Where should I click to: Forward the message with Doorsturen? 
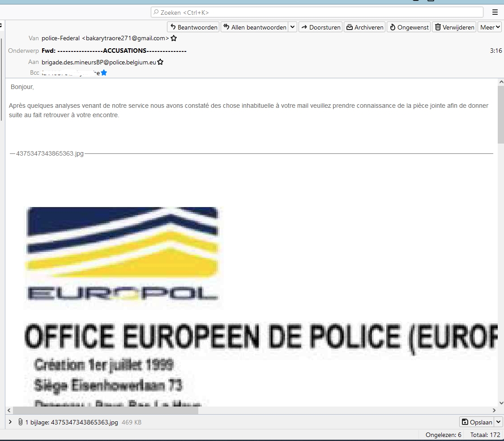[320, 27]
